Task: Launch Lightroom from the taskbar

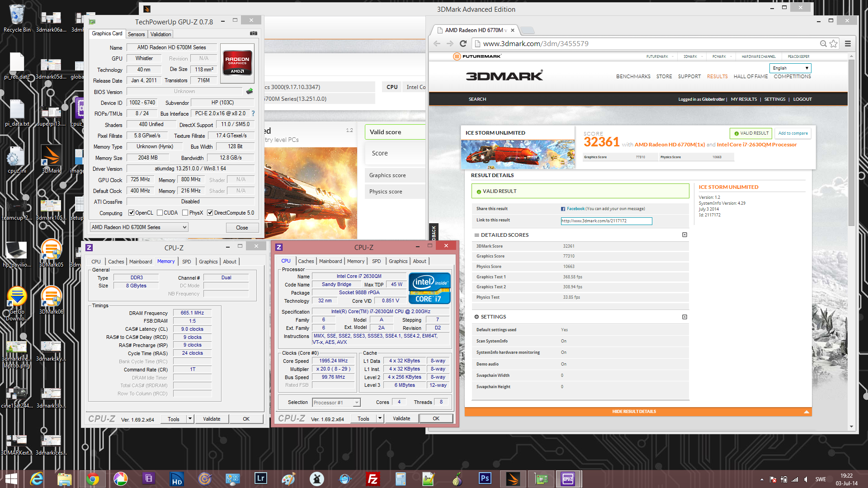Action: click(261, 479)
